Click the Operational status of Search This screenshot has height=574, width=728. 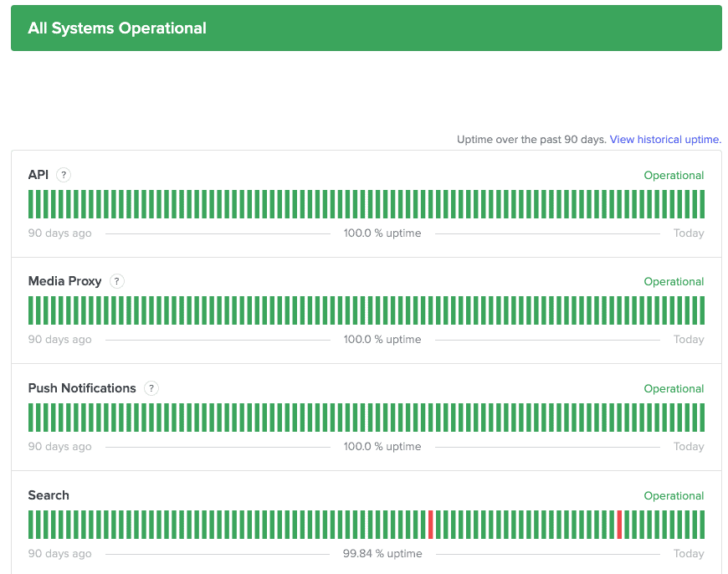674,496
